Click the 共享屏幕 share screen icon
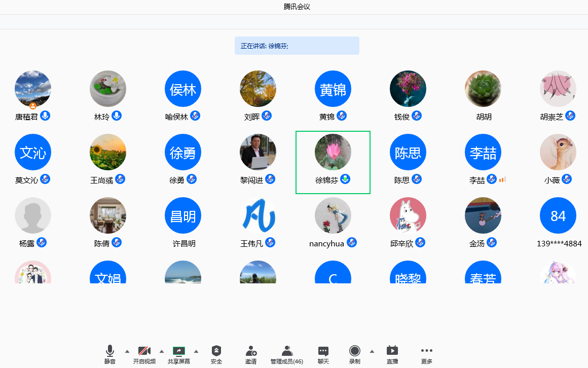 179,351
